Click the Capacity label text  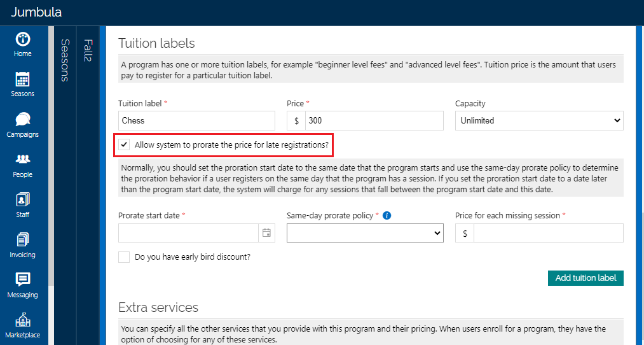470,104
